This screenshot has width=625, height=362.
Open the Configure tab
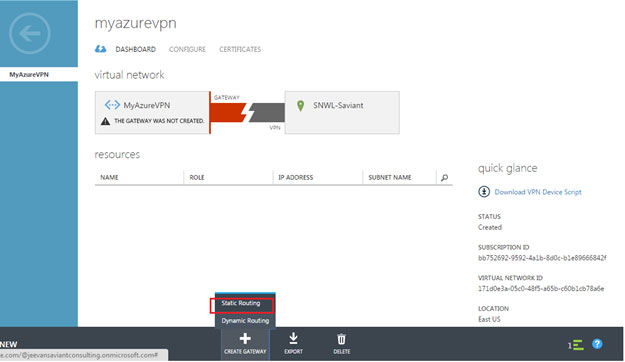tap(187, 49)
